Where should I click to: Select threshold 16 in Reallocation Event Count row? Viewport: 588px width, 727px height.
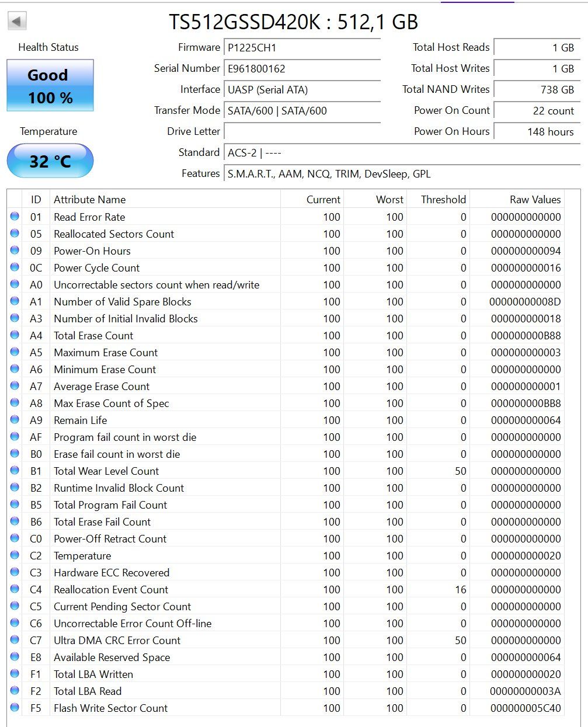click(461, 589)
